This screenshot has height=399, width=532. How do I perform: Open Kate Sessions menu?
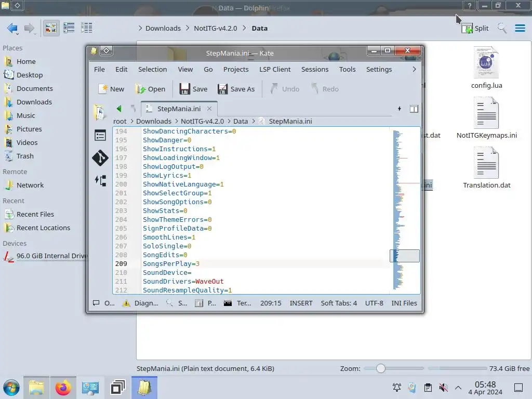click(315, 69)
